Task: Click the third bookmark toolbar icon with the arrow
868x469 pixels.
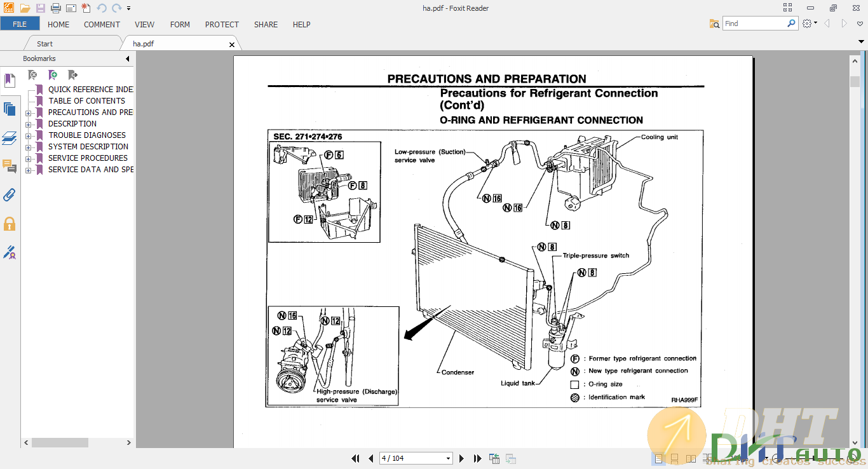Action: click(x=73, y=75)
